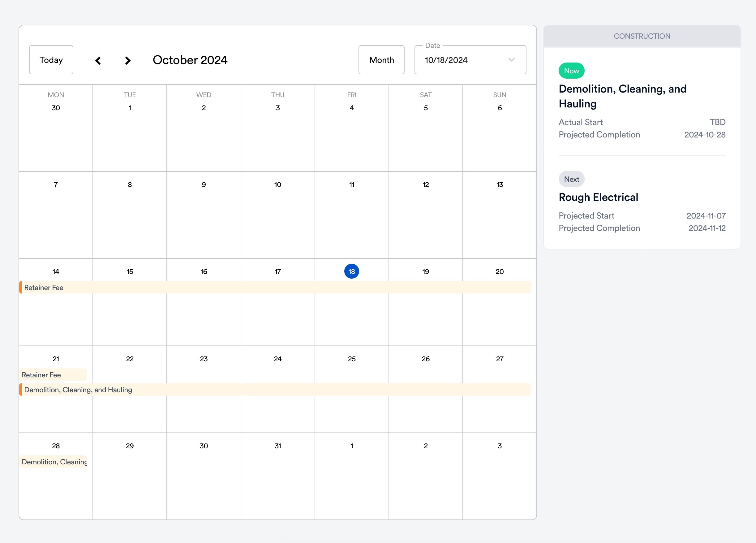Open Demolition event on October 28
This screenshot has height=543, width=756.
click(54, 462)
